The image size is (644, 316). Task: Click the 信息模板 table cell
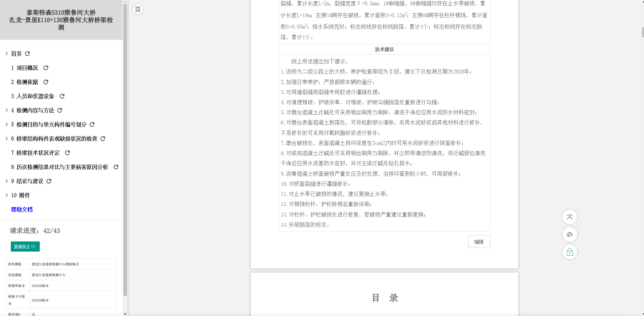18,275
